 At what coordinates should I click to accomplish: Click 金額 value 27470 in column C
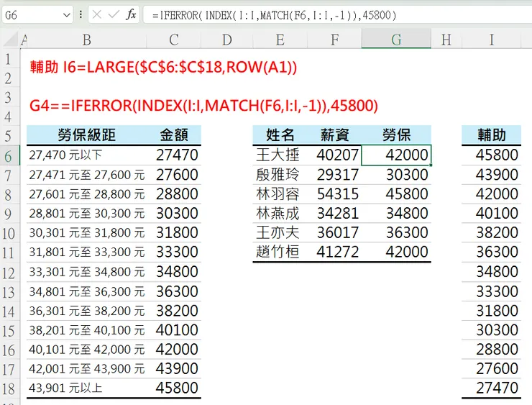tap(174, 155)
